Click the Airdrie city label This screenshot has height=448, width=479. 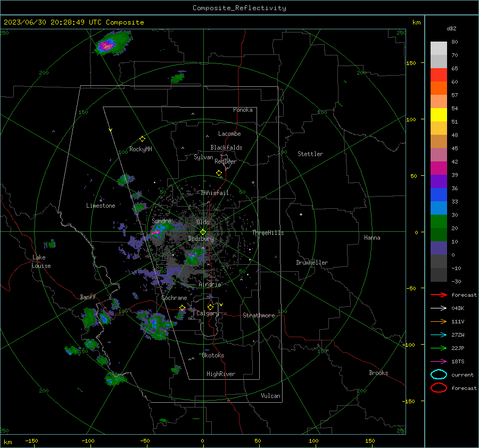point(210,284)
